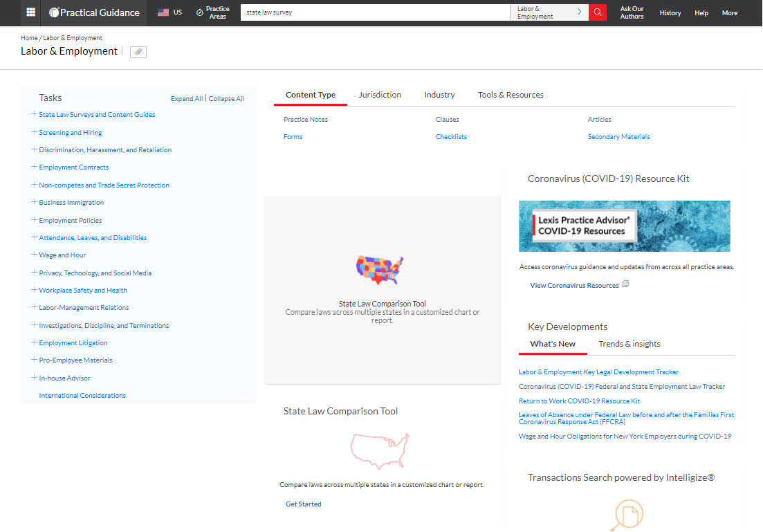The image size is (763, 532).
Task: Open the Labor & Employment search filter dropdown
Action: (549, 12)
